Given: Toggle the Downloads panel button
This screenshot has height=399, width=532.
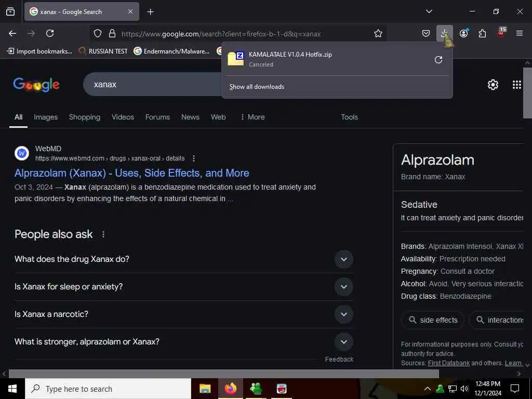Looking at the screenshot, I should coord(445,33).
